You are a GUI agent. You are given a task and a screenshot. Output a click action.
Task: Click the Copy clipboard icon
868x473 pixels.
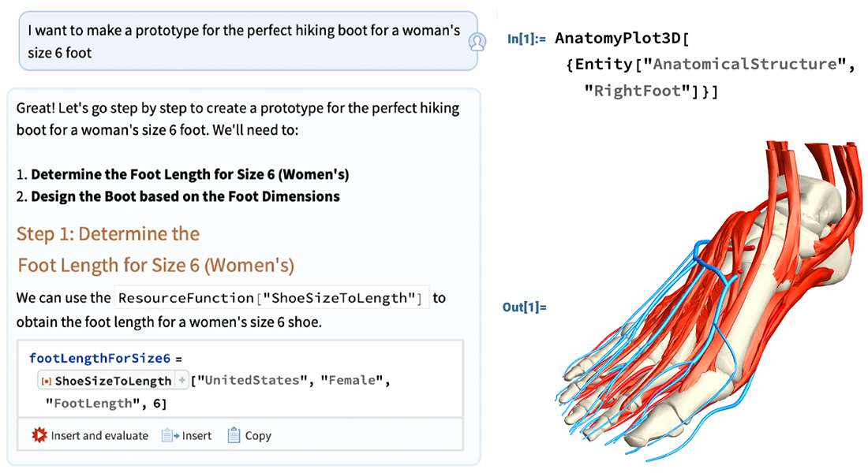pos(234,435)
